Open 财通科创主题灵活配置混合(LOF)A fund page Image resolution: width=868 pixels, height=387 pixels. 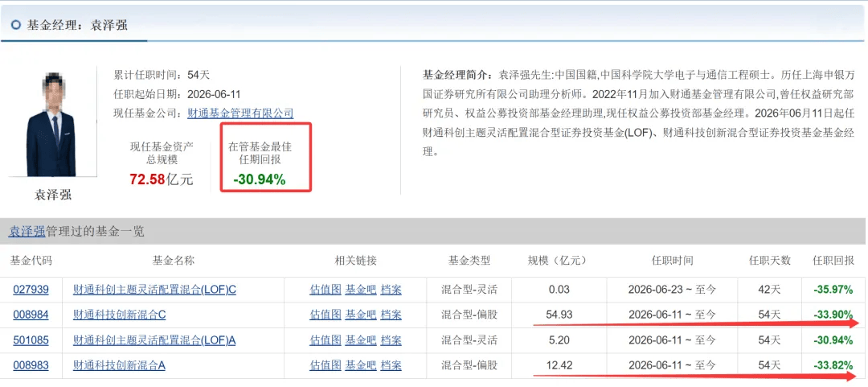(x=154, y=340)
